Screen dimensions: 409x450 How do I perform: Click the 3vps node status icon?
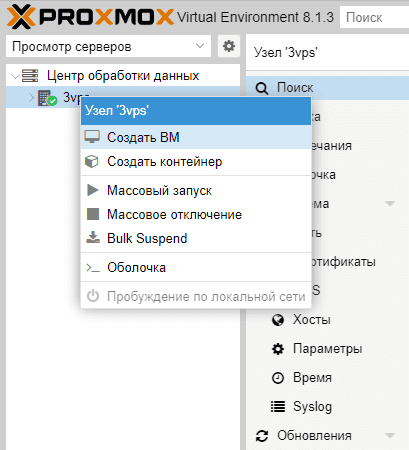[x=47, y=98]
